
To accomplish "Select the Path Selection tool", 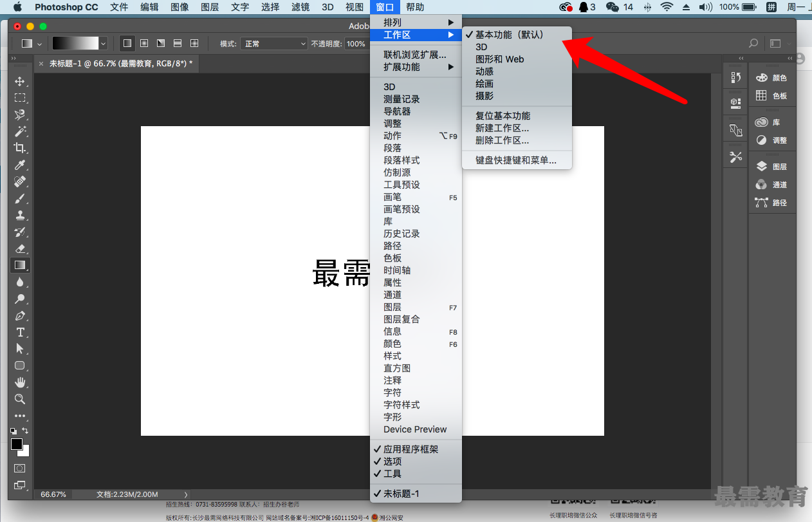I will tap(20, 349).
